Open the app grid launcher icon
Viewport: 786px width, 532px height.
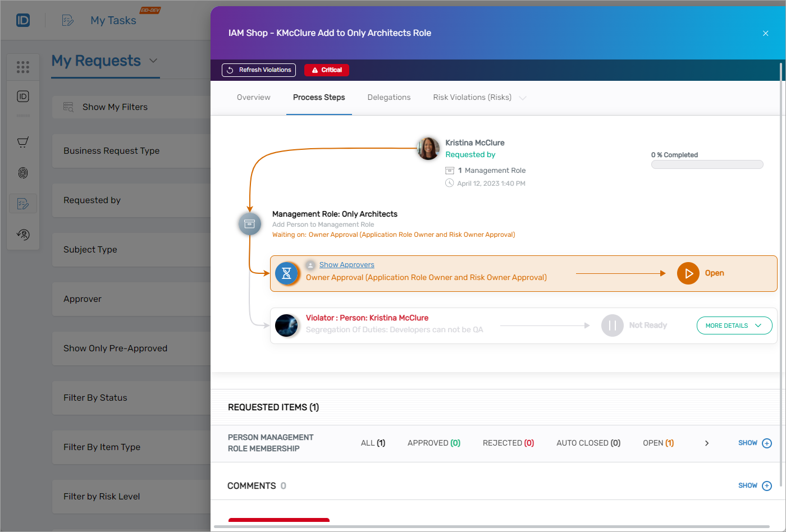[x=22, y=66]
